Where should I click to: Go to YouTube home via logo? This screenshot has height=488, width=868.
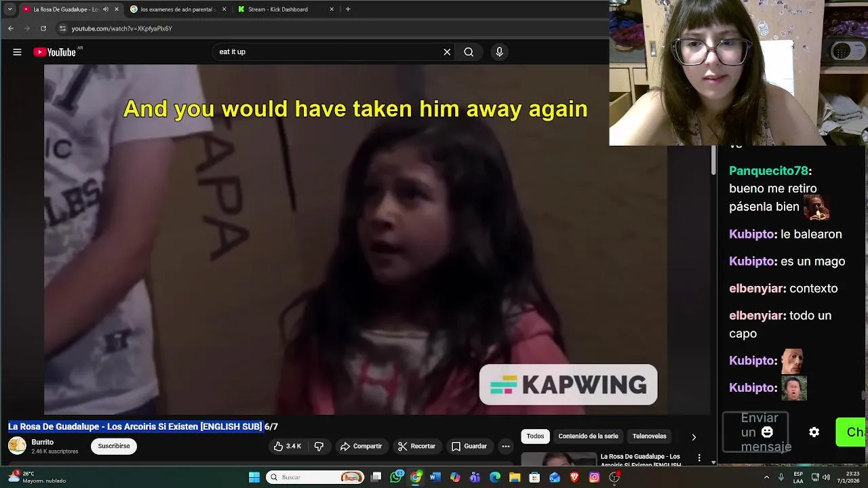(x=55, y=52)
